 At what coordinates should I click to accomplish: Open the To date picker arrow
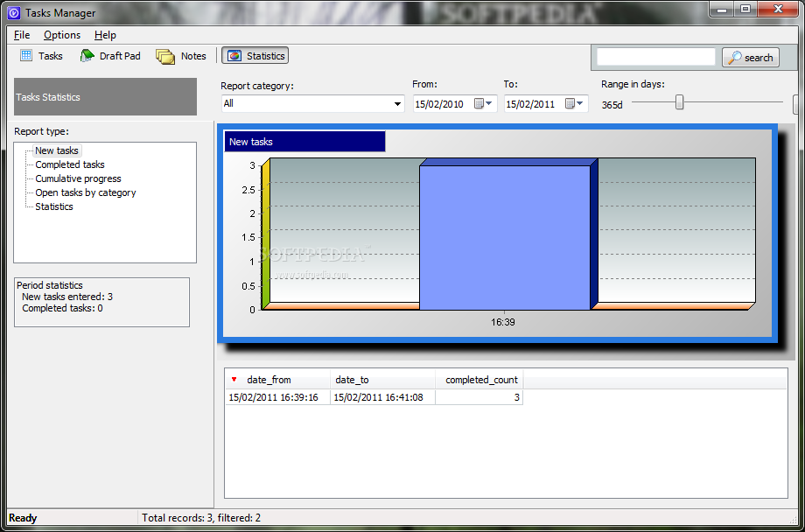click(x=580, y=104)
